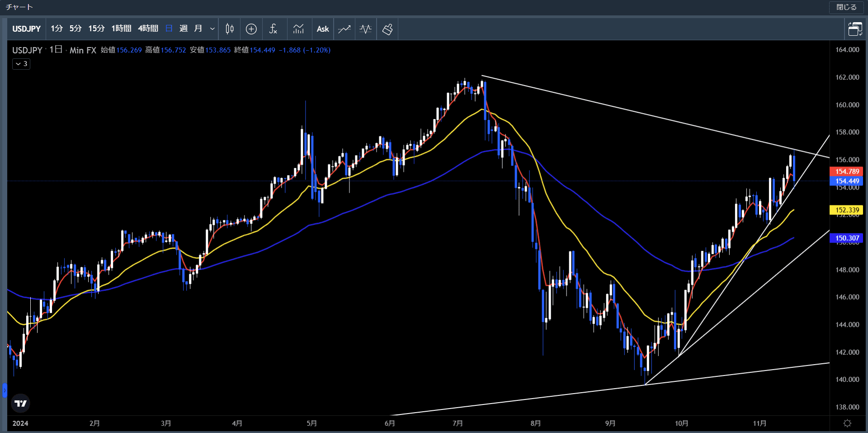The width and height of the screenshot is (868, 433).
Task: Click the 11月 time axis label
Action: point(759,423)
